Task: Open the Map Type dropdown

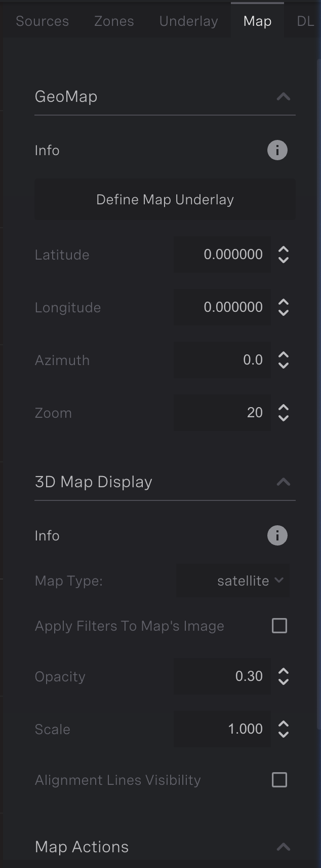Action: [x=233, y=581]
